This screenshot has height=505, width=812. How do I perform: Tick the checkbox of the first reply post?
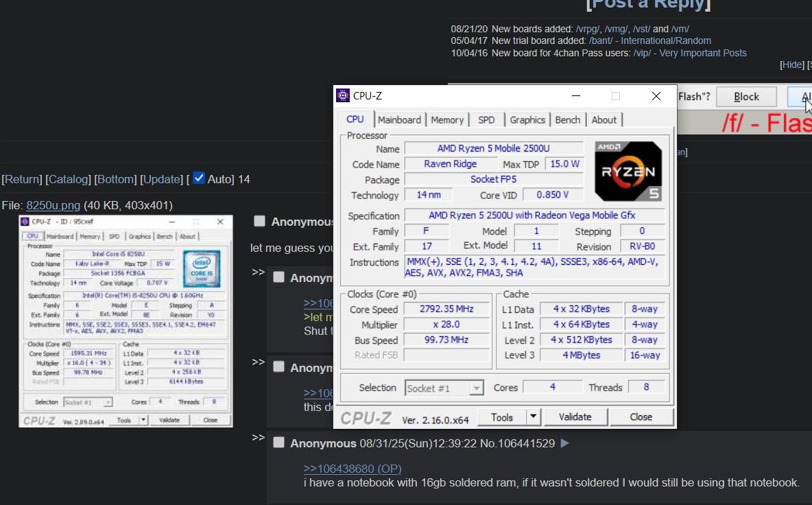(278, 277)
